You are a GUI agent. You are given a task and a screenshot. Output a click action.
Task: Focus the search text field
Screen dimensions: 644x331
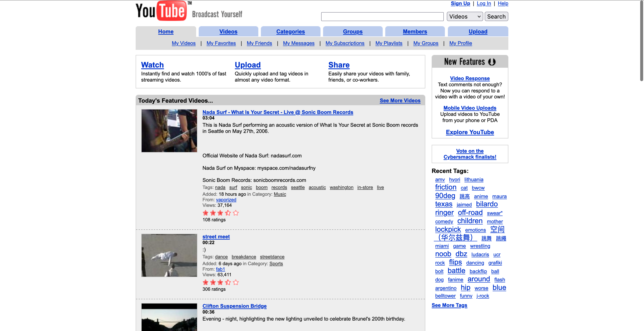(382, 16)
